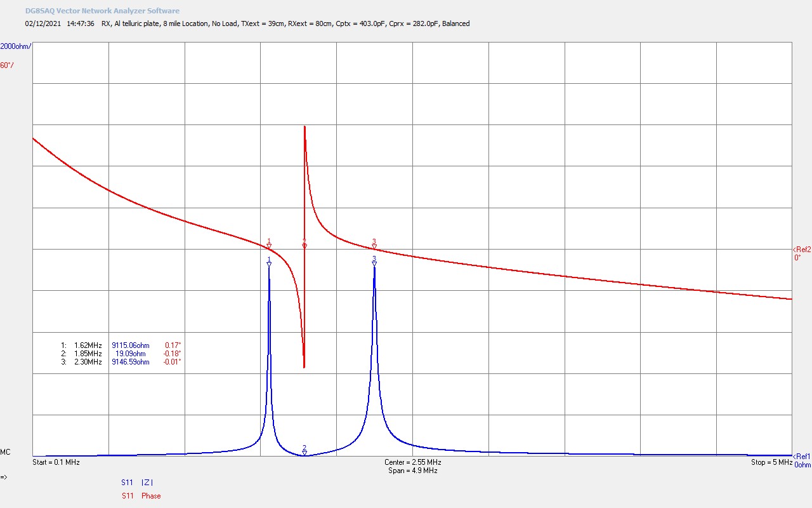
Task: Click the 'Stop = 5 MHz' label
Action: [771, 462]
